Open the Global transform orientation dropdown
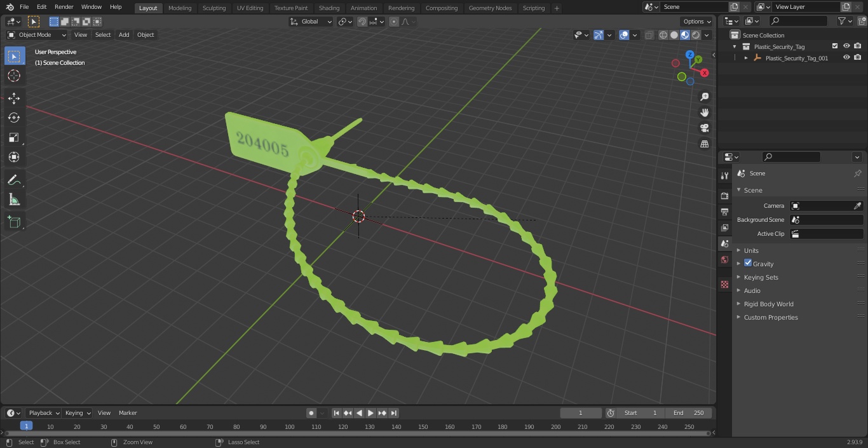 [x=311, y=22]
